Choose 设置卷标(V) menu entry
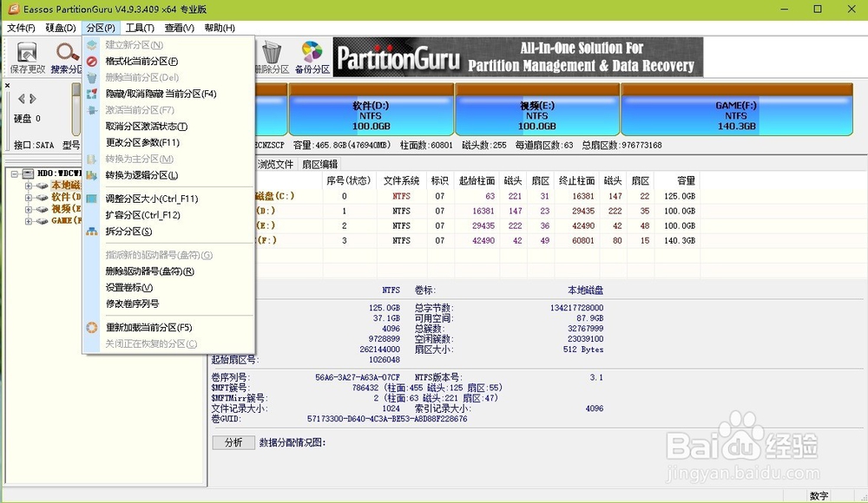Image resolution: width=868 pixels, height=503 pixels. click(x=129, y=287)
